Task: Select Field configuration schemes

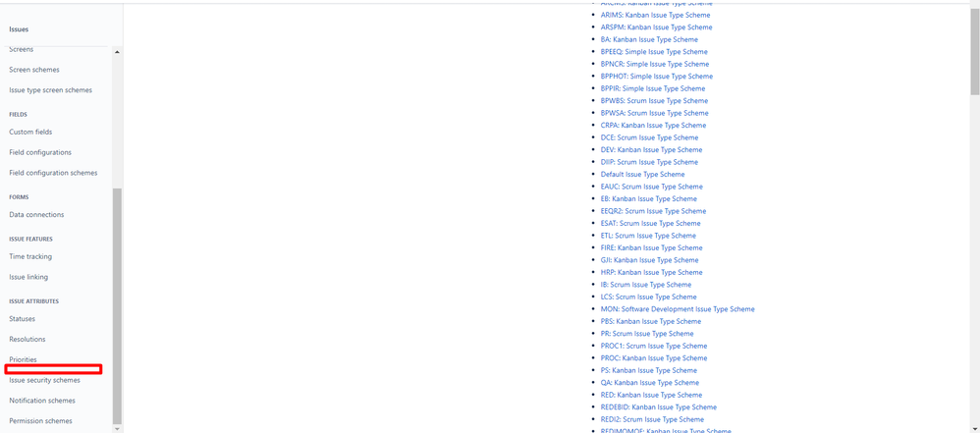Action: [x=53, y=173]
